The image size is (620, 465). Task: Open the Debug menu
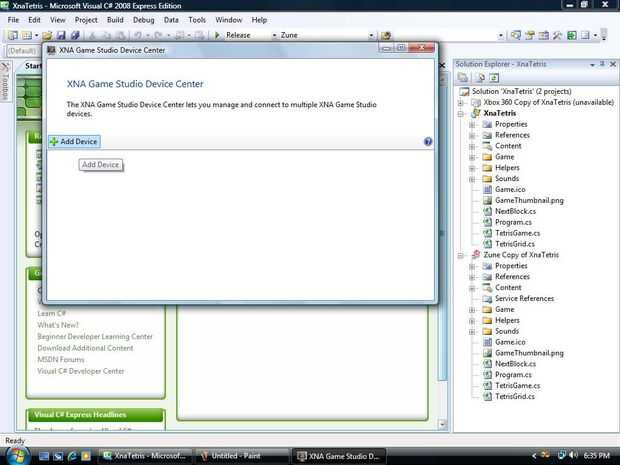[x=143, y=20]
